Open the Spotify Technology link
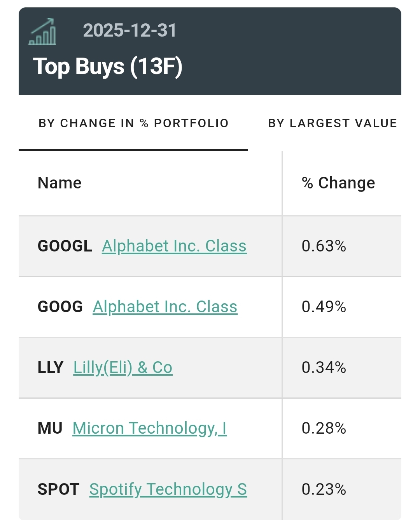 tap(168, 489)
